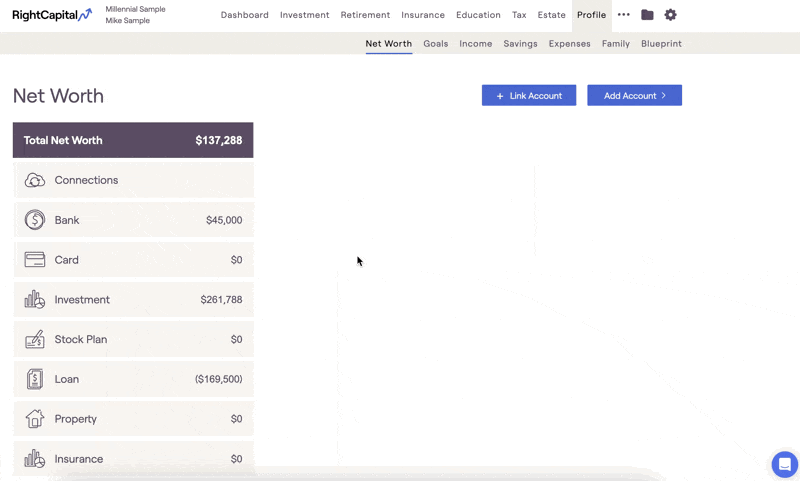The height and width of the screenshot is (481, 800).
Task: Switch to the Family tab
Action: click(616, 43)
